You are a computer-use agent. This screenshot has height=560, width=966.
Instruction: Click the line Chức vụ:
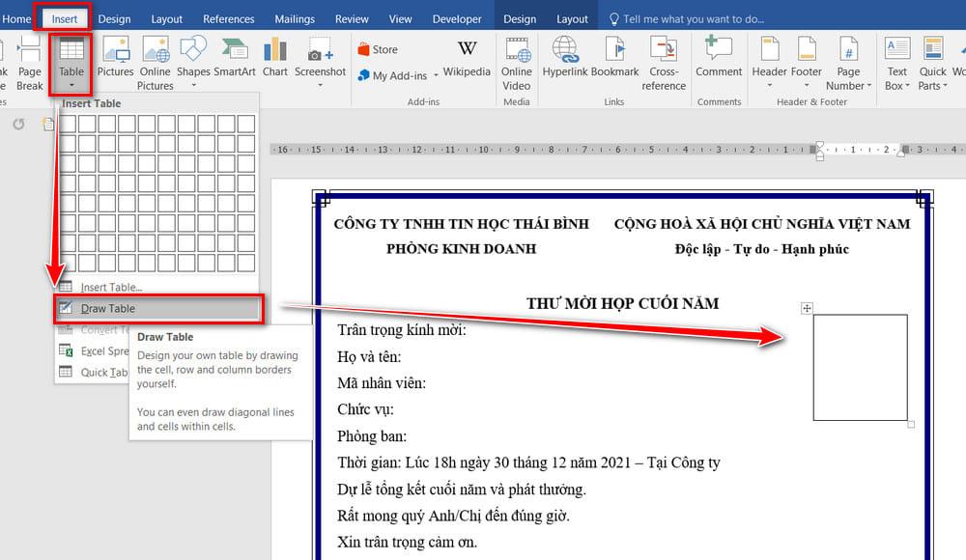365,409
